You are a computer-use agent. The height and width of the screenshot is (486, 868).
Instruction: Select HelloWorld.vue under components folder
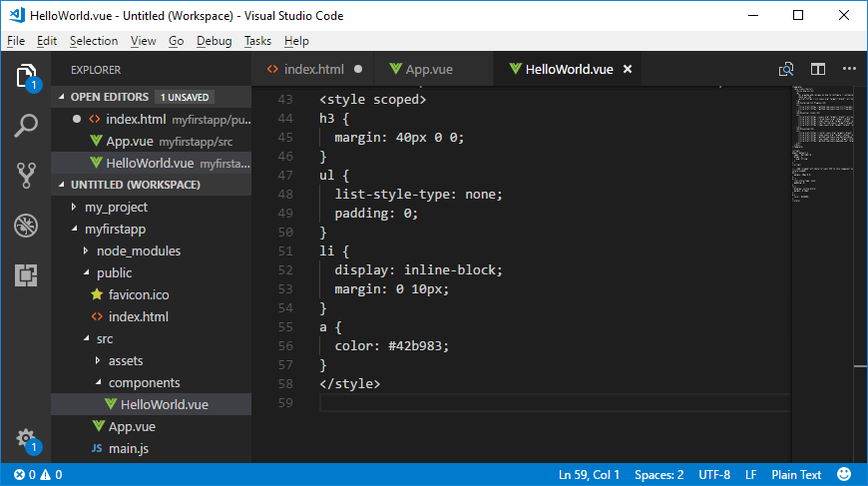pos(151,404)
